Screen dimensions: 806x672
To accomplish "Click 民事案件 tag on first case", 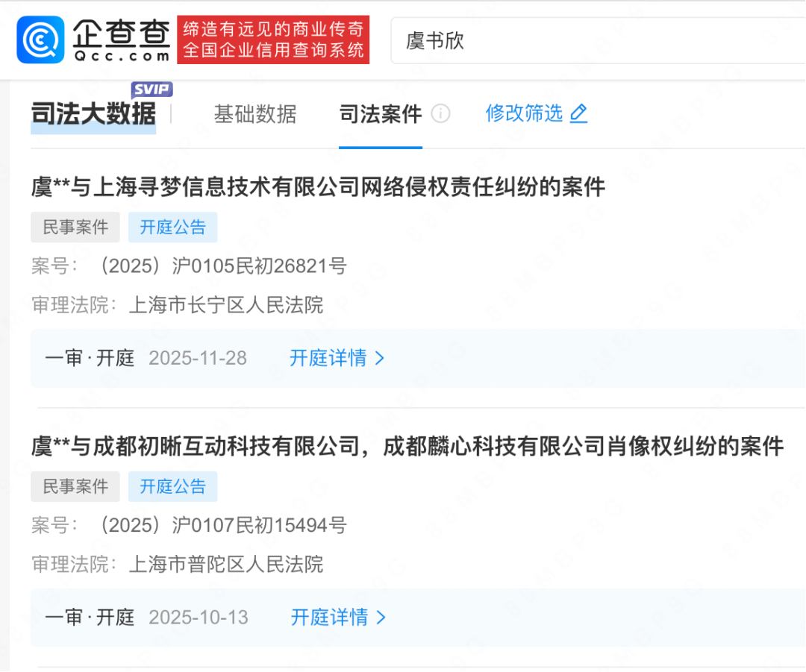I will (75, 227).
